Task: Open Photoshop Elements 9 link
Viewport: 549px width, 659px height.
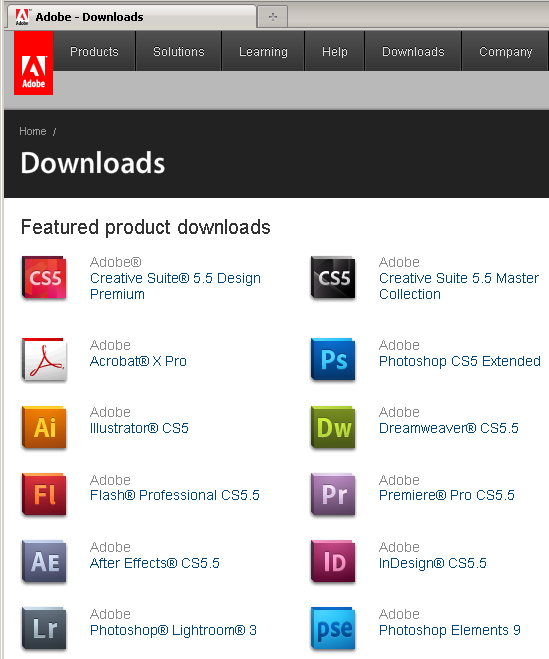Action: point(450,630)
